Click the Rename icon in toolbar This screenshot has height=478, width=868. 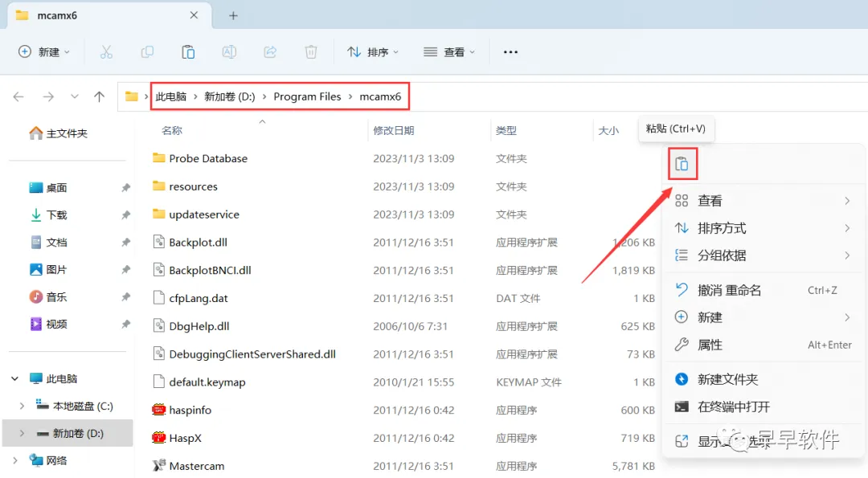pos(228,52)
